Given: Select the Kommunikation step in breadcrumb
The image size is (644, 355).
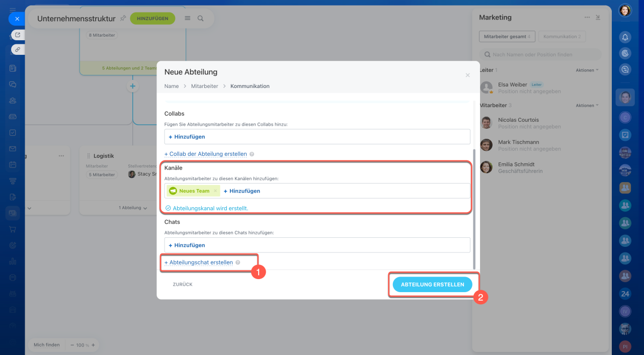Looking at the screenshot, I should tap(250, 86).
